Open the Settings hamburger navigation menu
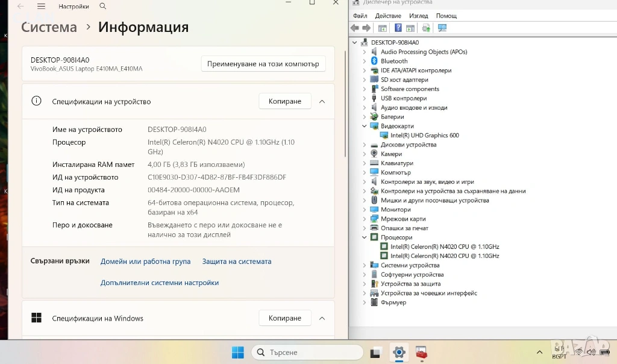The image size is (617, 364). pyautogui.click(x=41, y=6)
